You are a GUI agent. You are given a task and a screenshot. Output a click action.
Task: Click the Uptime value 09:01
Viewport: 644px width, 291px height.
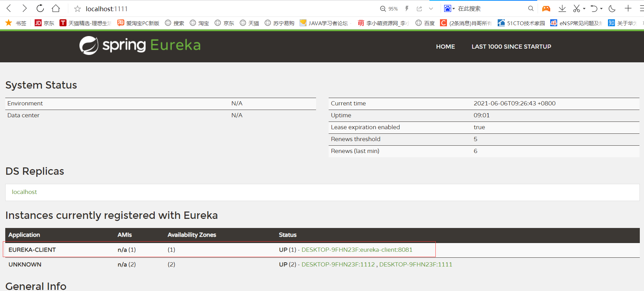pyautogui.click(x=482, y=115)
